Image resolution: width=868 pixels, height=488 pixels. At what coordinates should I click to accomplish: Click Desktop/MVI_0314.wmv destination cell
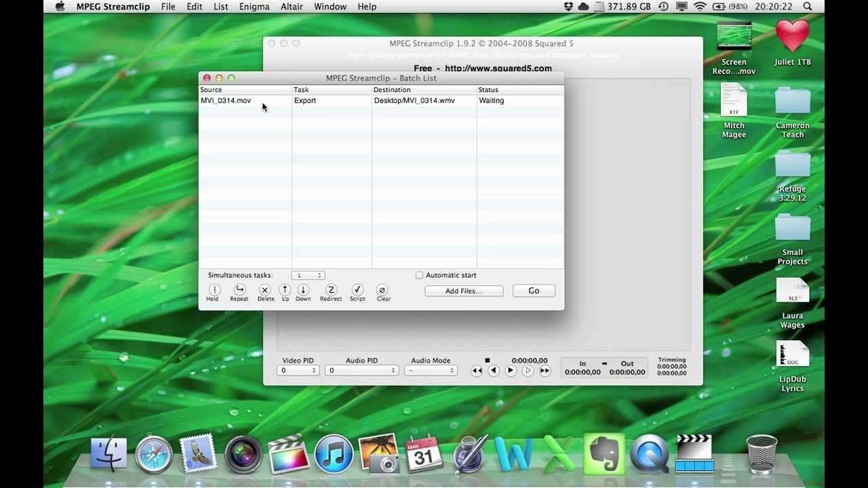414,100
